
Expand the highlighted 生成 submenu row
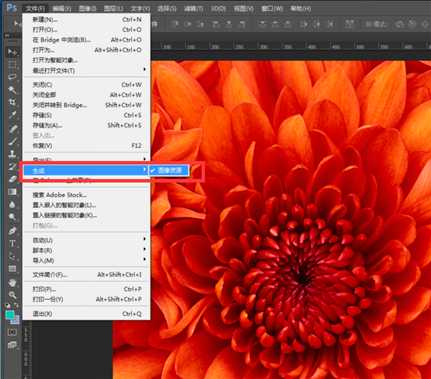[86, 170]
